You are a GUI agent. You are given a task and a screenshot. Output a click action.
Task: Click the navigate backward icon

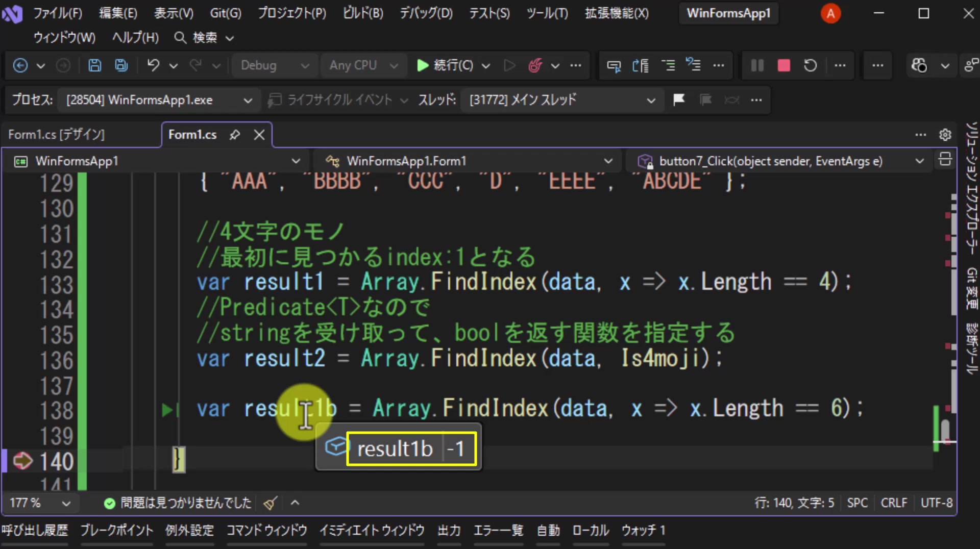pyautogui.click(x=20, y=65)
